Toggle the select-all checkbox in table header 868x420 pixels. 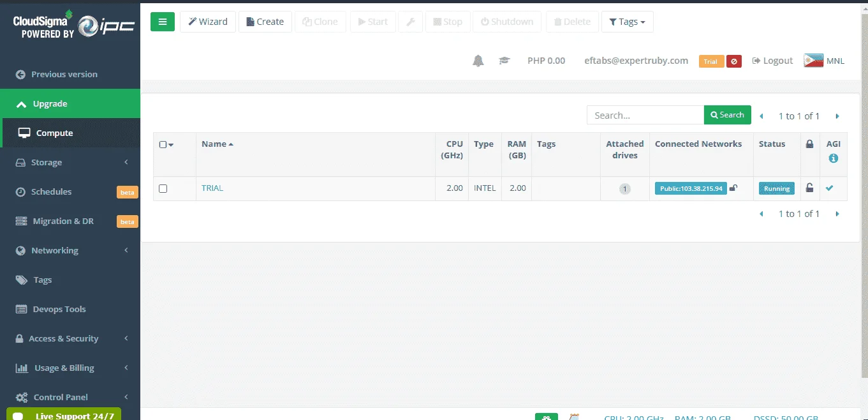(163, 144)
